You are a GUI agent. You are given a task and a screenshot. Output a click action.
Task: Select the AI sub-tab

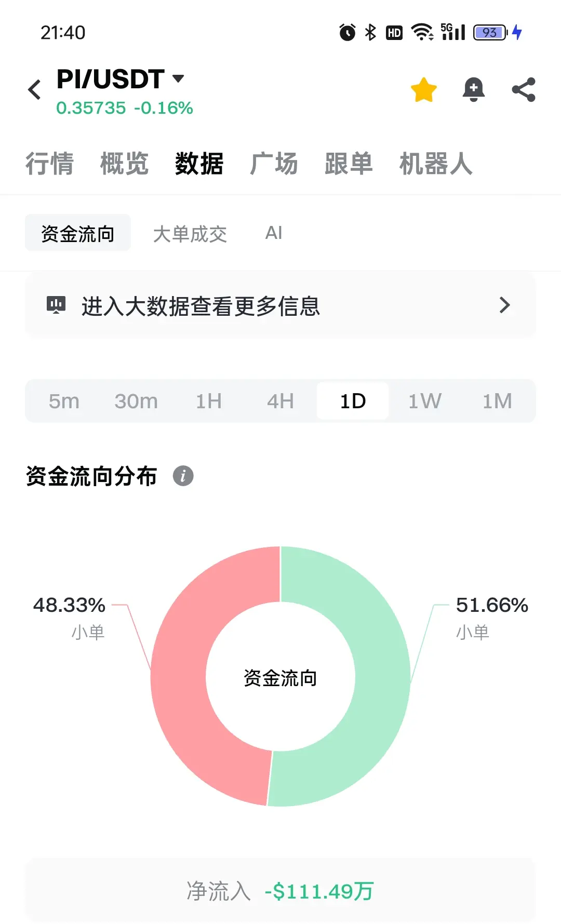click(x=274, y=233)
